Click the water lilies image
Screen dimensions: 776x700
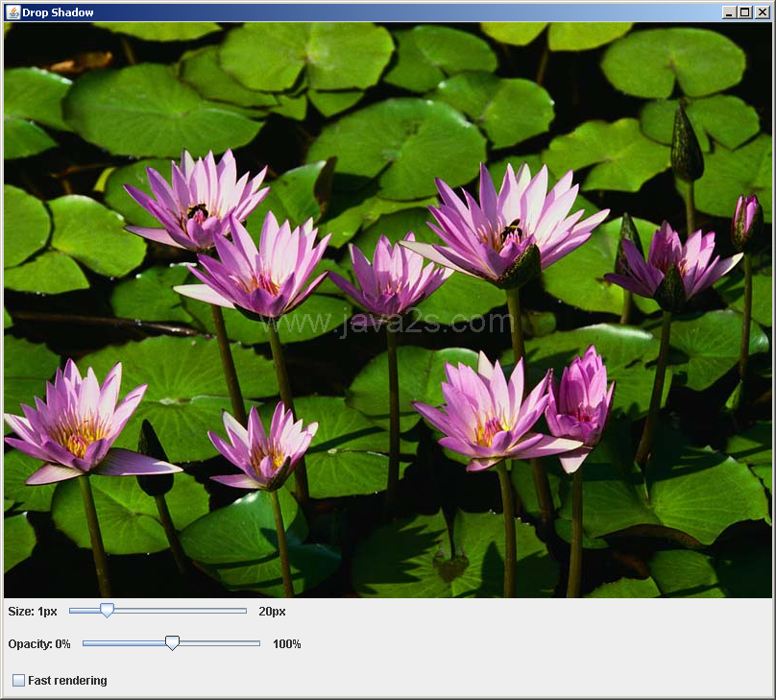pyautogui.click(x=387, y=310)
